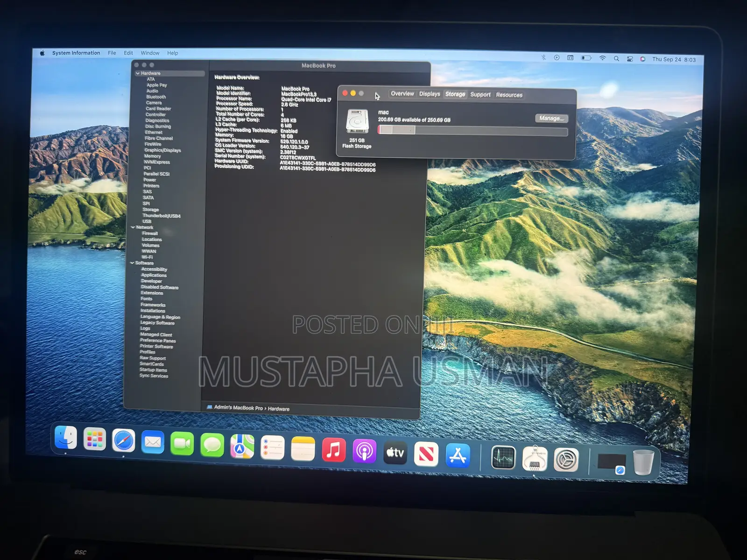Select Wi-Fi under Network
The height and width of the screenshot is (560, 747).
point(147,257)
